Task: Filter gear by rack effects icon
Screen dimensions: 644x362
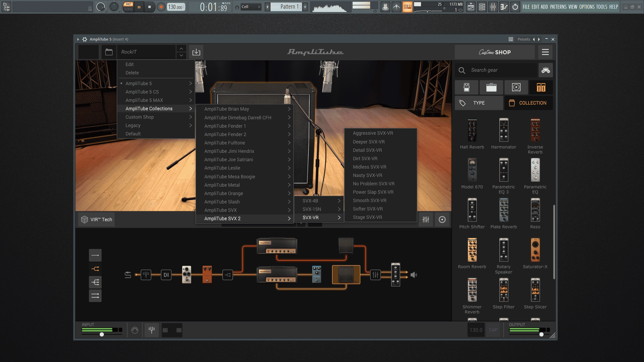Action: (541, 87)
